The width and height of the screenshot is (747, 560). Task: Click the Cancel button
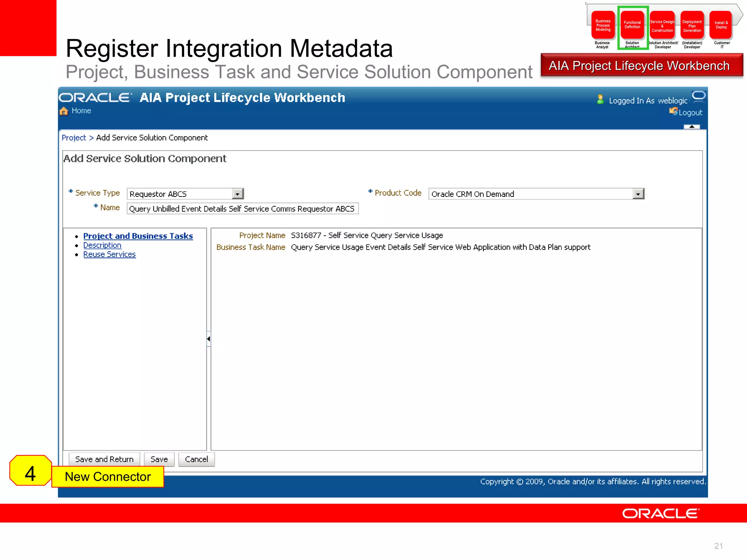tap(196, 459)
